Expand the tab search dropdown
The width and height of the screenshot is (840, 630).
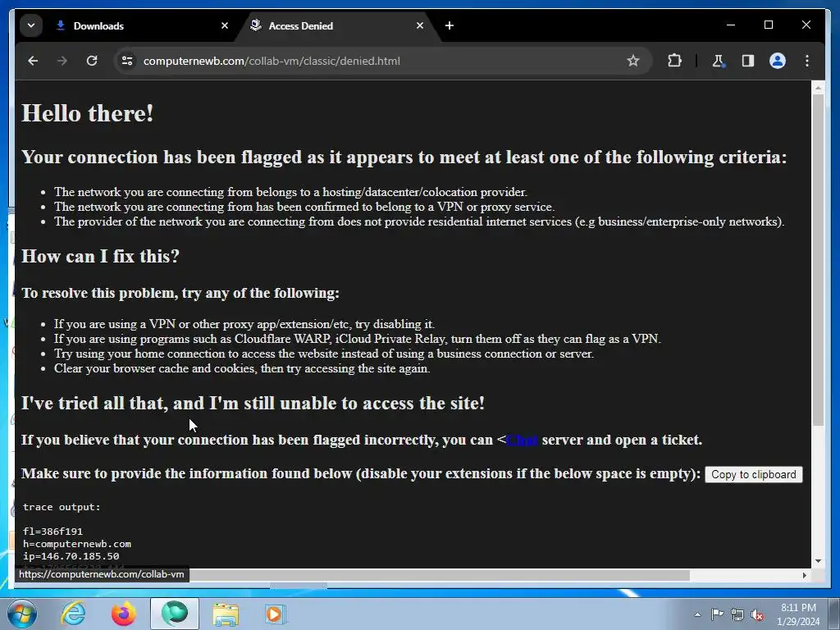(x=31, y=25)
